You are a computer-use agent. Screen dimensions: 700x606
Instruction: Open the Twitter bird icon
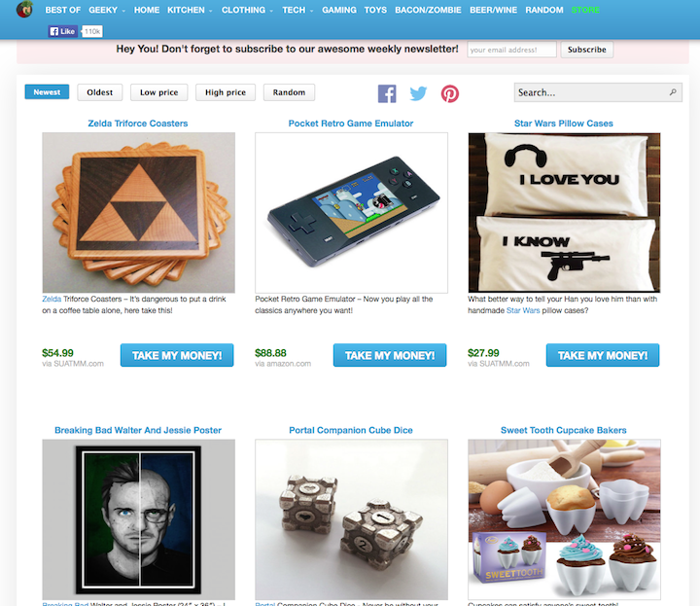418,93
